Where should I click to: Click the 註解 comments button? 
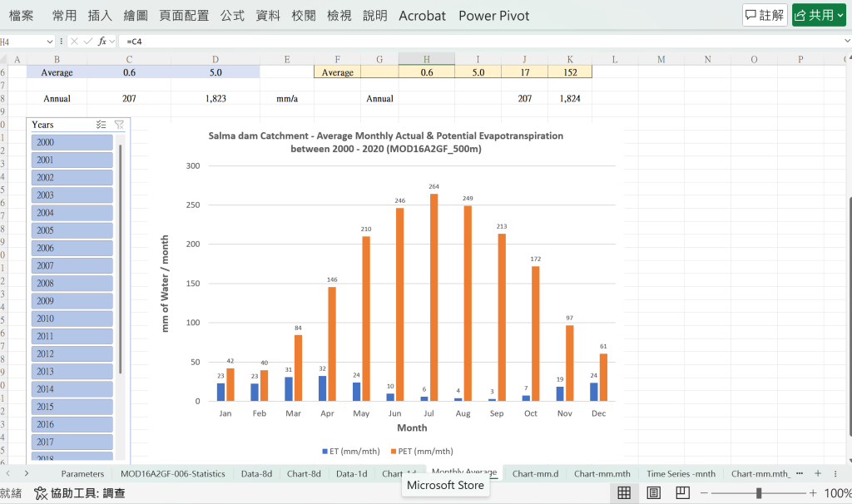pos(765,15)
